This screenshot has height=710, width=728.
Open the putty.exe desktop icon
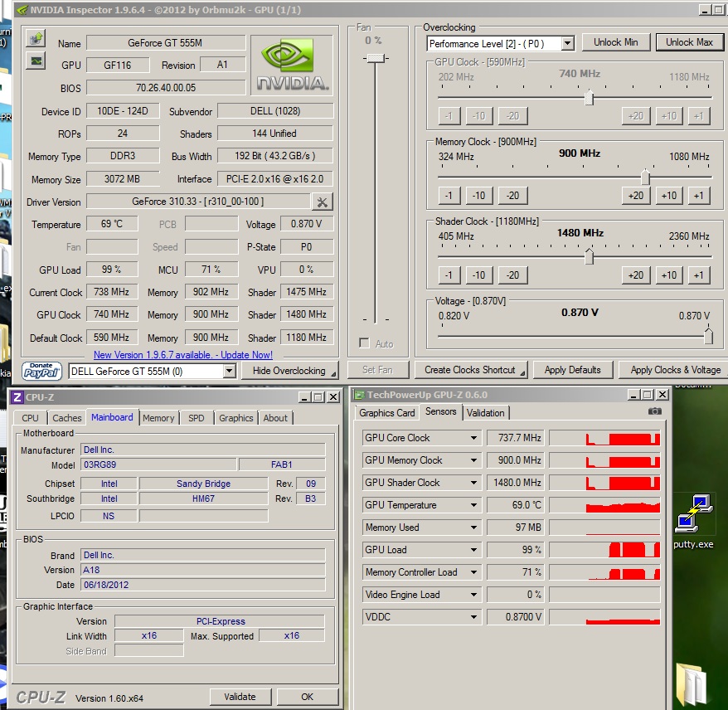pos(693,522)
